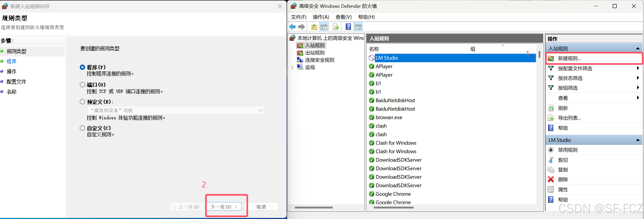Click the Export List icon in Actions pane

[551, 118]
